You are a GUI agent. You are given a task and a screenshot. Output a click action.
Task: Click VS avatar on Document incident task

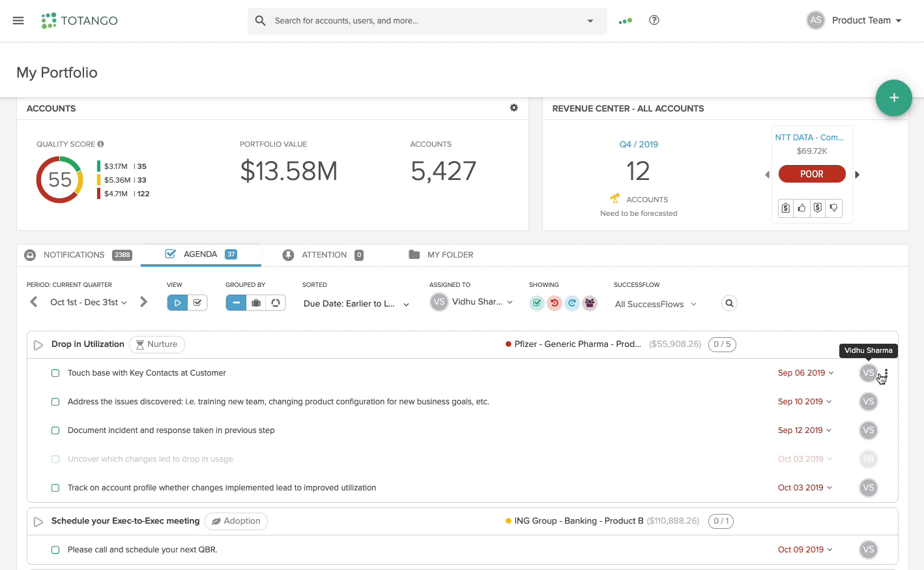[x=869, y=430]
